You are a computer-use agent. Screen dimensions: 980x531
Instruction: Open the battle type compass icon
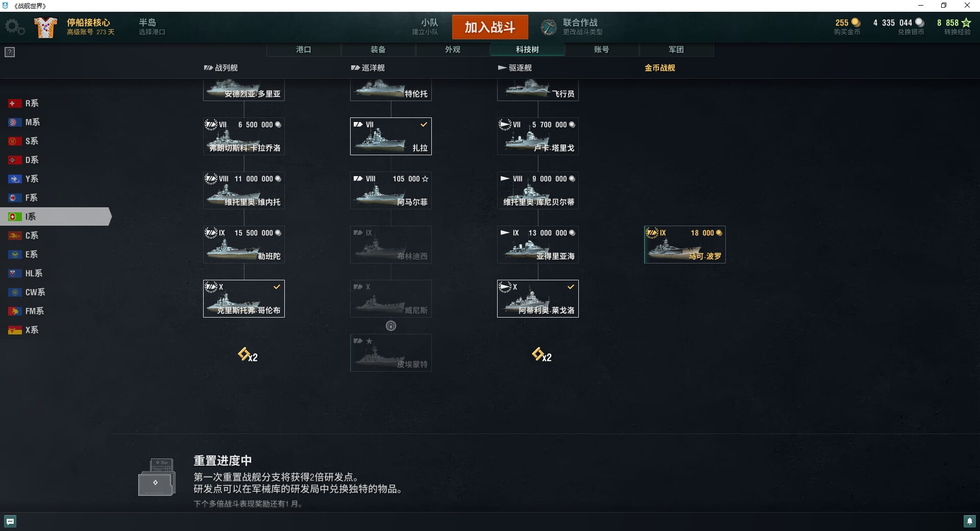coord(549,27)
